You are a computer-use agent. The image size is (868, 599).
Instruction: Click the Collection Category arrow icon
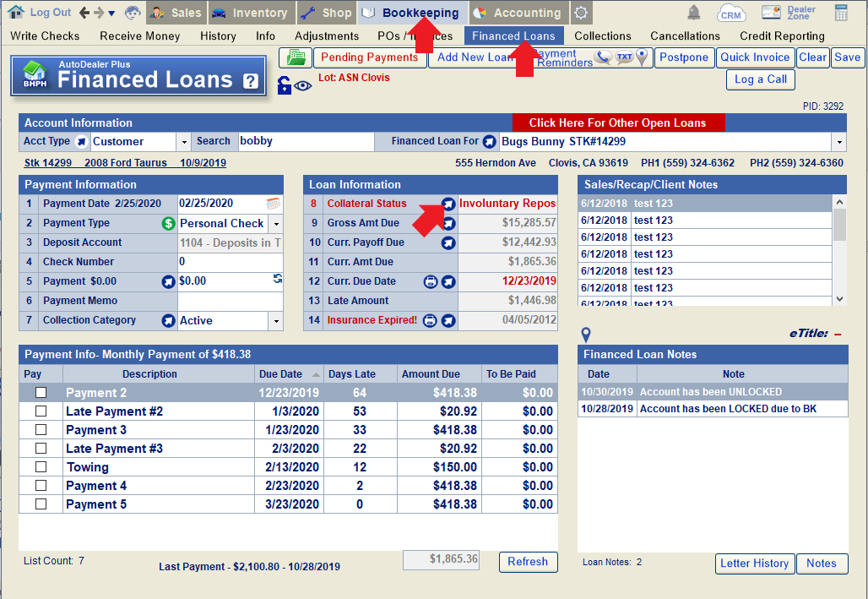click(168, 321)
